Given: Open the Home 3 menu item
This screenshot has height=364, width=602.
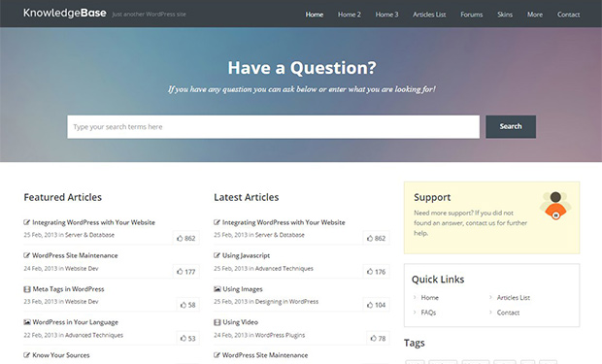Looking at the screenshot, I should pos(386,15).
